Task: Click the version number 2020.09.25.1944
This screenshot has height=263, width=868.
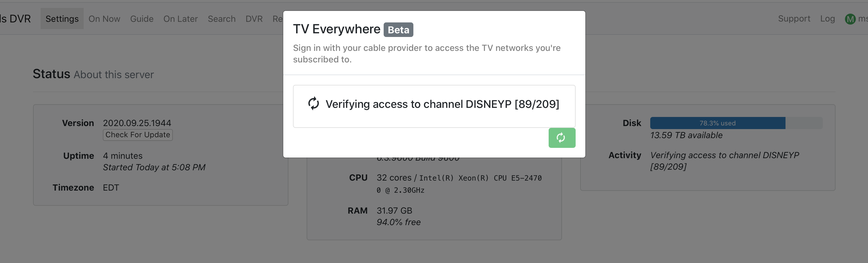Action: click(x=137, y=123)
